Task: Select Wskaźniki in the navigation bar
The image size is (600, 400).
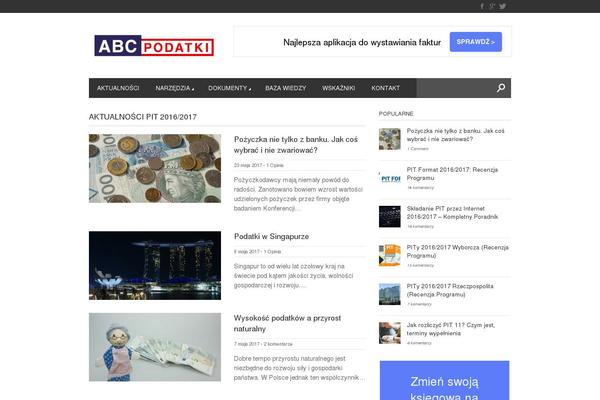Action: pyautogui.click(x=339, y=88)
